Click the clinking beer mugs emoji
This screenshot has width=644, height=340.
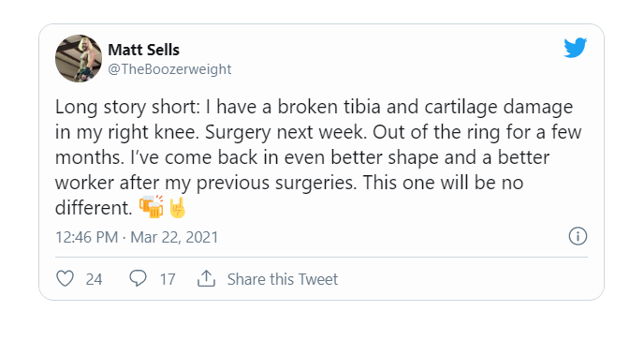151,207
